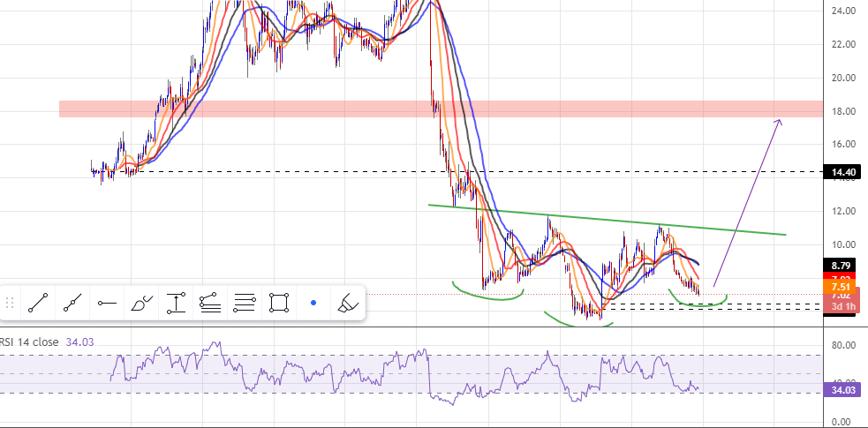Viewport: 868px width, 428px height.
Task: Select the Price Range measure tool
Action: 176,304
